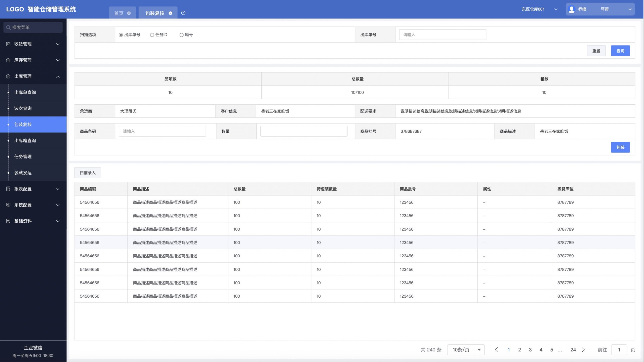Click the 重置 button

coord(596,51)
